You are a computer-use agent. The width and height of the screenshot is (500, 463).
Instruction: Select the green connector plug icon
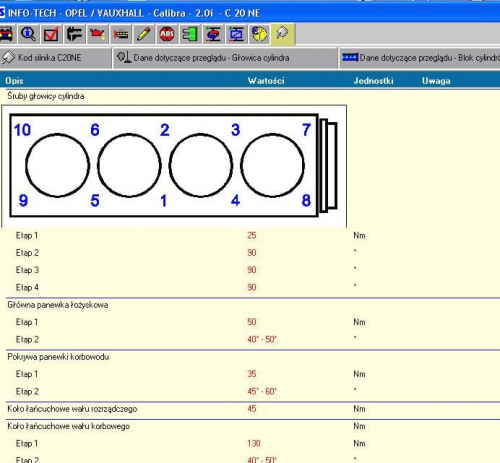190,34
